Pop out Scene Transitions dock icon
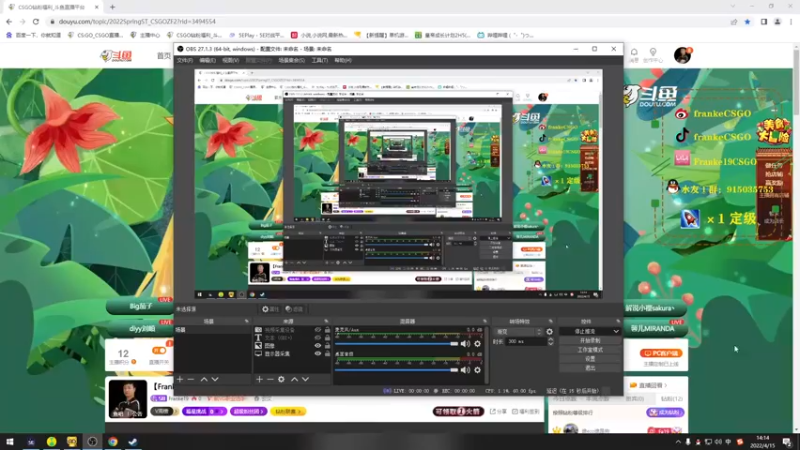The image size is (800, 450). coord(551,321)
